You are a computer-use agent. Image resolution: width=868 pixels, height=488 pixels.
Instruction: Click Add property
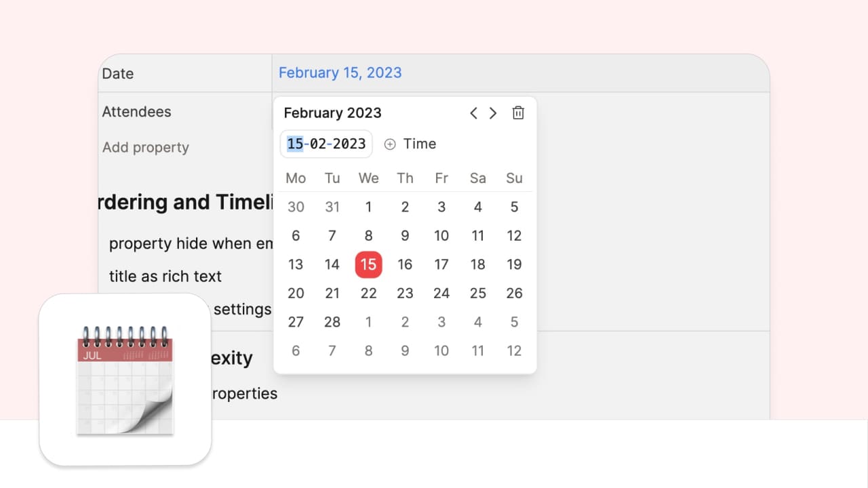pyautogui.click(x=146, y=148)
